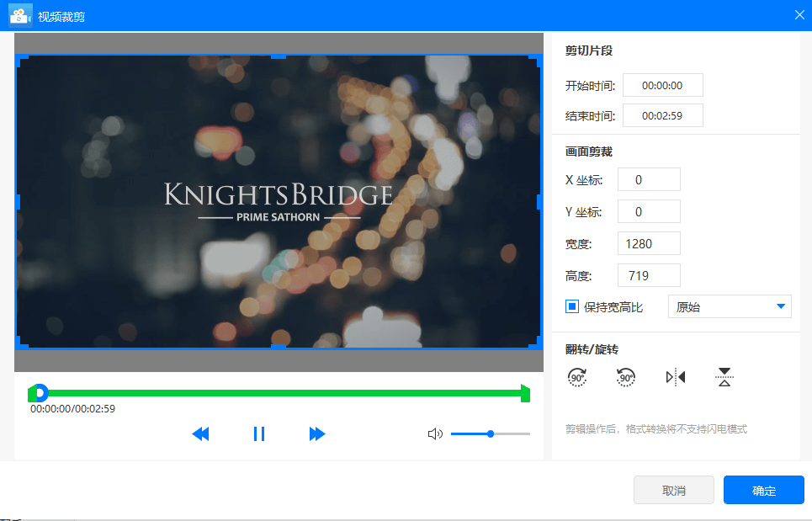Flip video vertically
Screen dimensions: 812x521
(724, 377)
